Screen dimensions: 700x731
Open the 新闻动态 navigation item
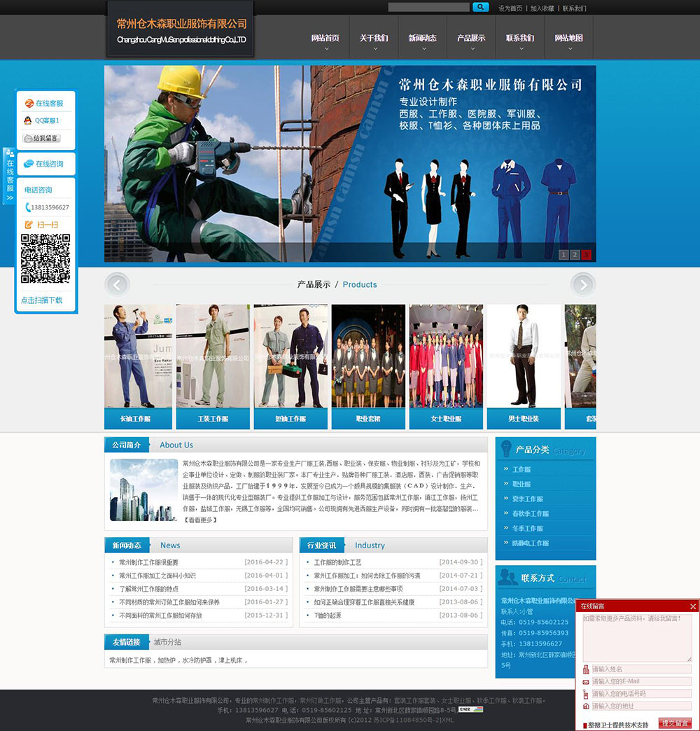pyautogui.click(x=422, y=39)
